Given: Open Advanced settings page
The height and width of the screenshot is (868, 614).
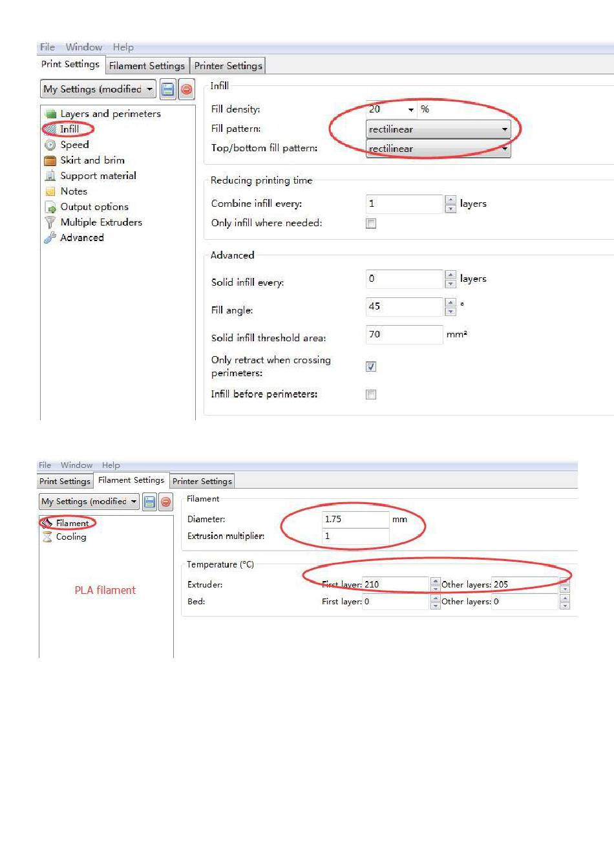Looking at the screenshot, I should pyautogui.click(x=82, y=238).
